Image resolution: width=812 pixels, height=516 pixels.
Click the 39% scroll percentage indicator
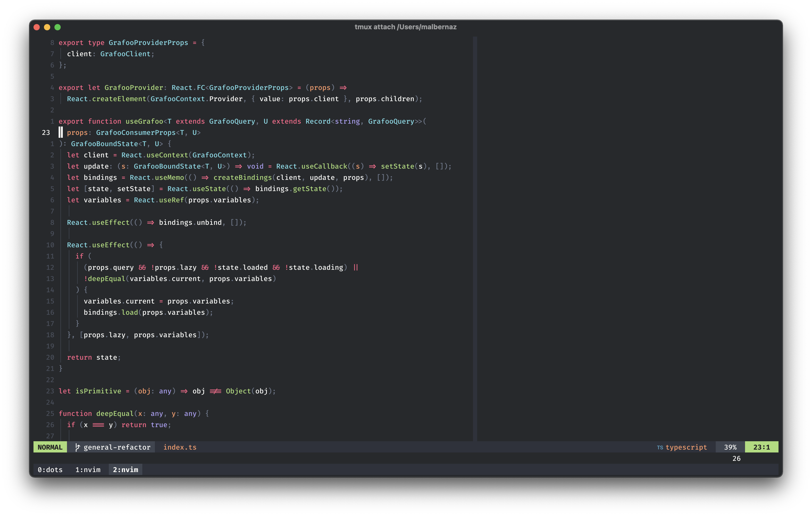(730, 447)
